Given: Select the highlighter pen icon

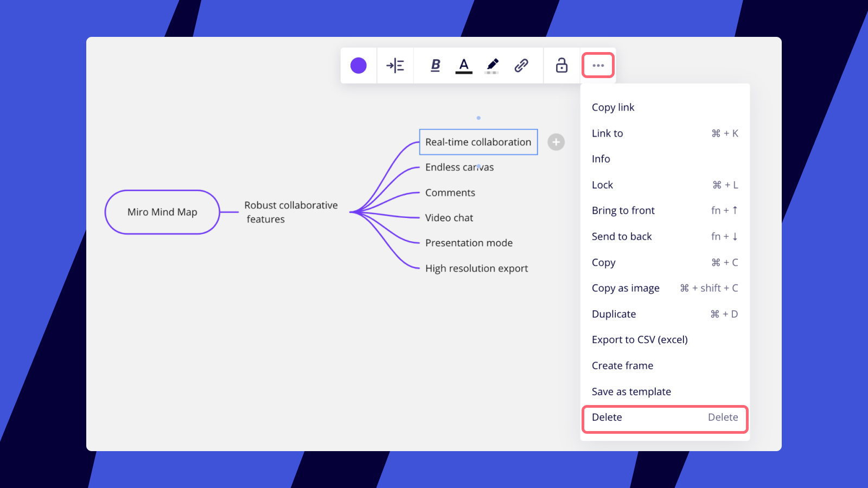Looking at the screenshot, I should click(x=492, y=66).
